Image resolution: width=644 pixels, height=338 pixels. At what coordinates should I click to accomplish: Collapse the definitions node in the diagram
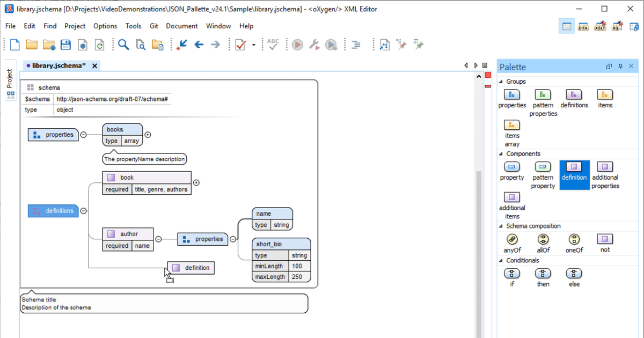(83, 211)
